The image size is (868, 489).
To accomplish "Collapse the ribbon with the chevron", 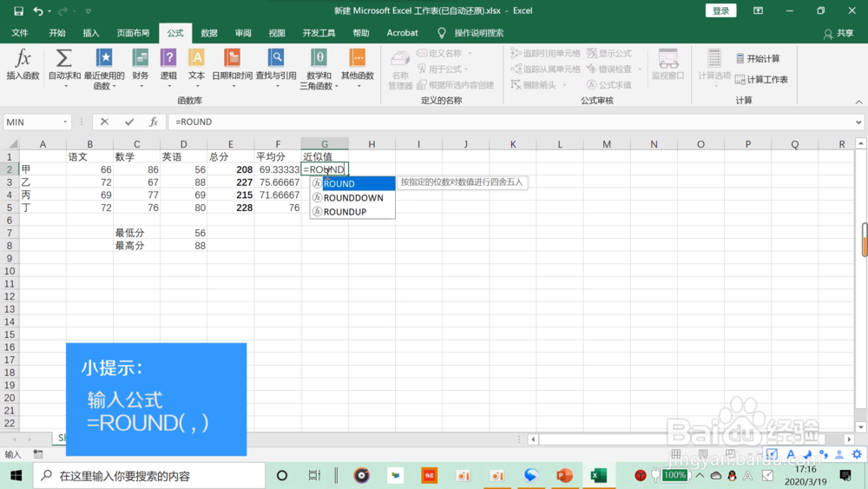I will pyautogui.click(x=858, y=102).
